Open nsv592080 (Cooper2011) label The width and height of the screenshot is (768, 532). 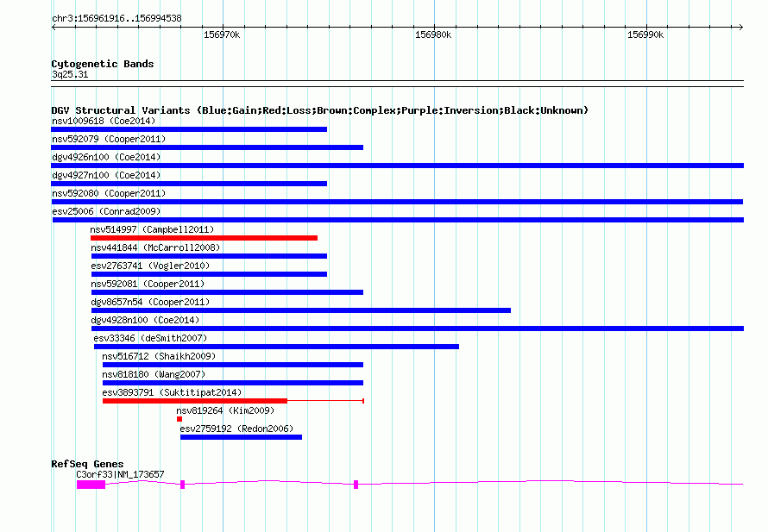tap(109, 193)
